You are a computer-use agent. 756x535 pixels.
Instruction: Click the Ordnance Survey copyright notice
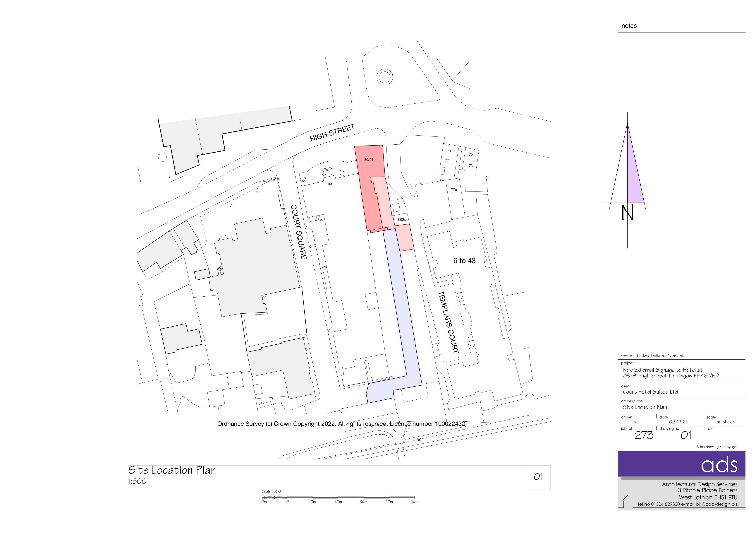coord(341,424)
